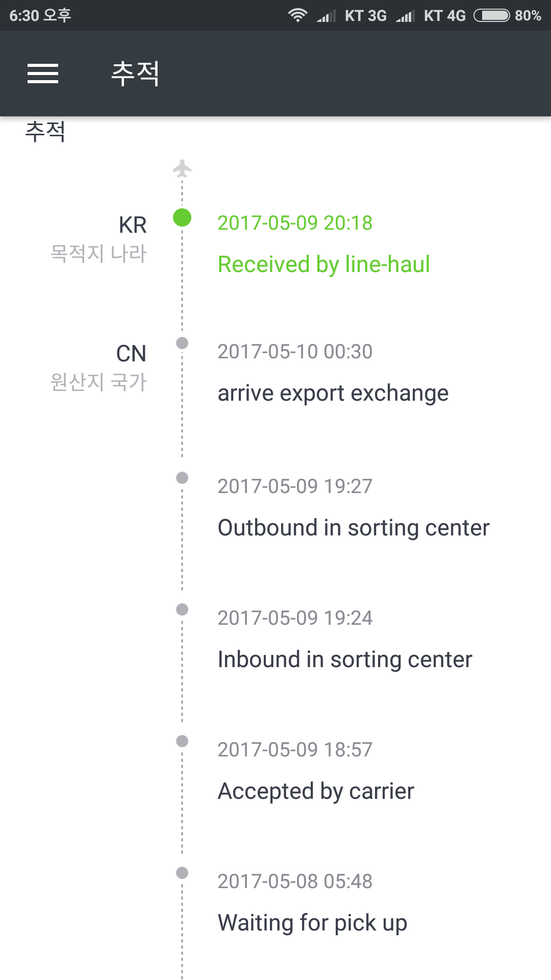
Task: Tap the 'arrive export exchange' event text
Action: point(333,393)
